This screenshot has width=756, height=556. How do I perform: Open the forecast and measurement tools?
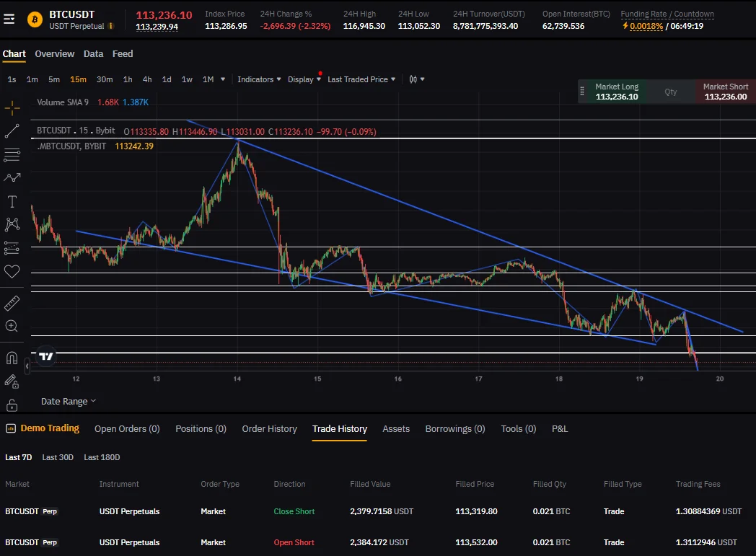(12, 247)
